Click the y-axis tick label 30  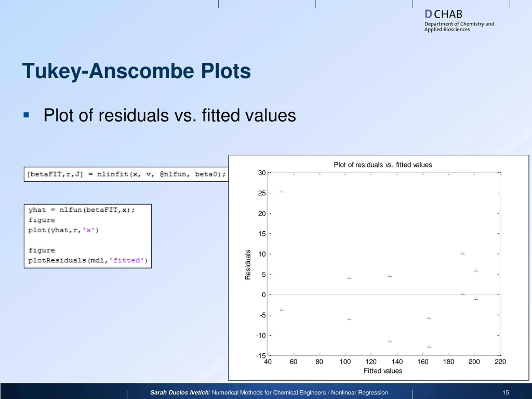pos(262,173)
